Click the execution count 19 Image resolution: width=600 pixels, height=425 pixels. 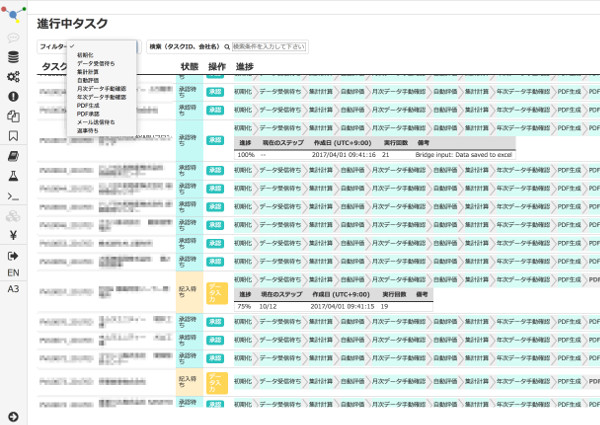click(x=385, y=306)
